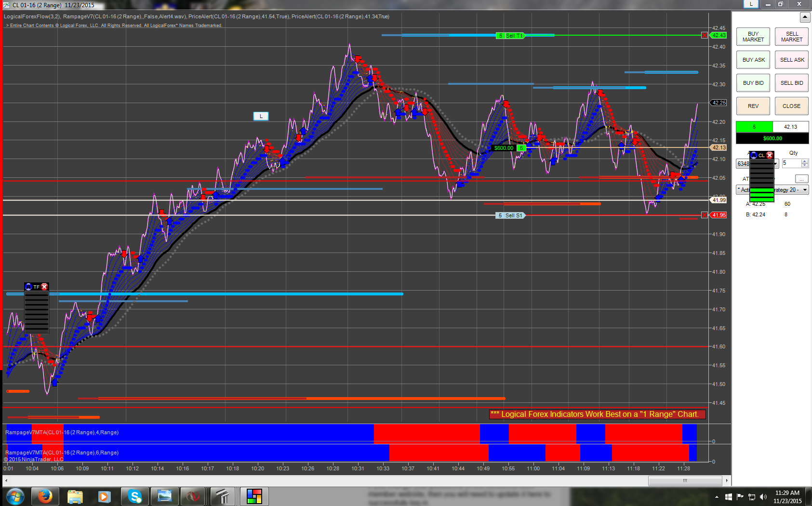This screenshot has height=506, width=812.
Task: Open the Windows Start menu
Action: [15, 496]
